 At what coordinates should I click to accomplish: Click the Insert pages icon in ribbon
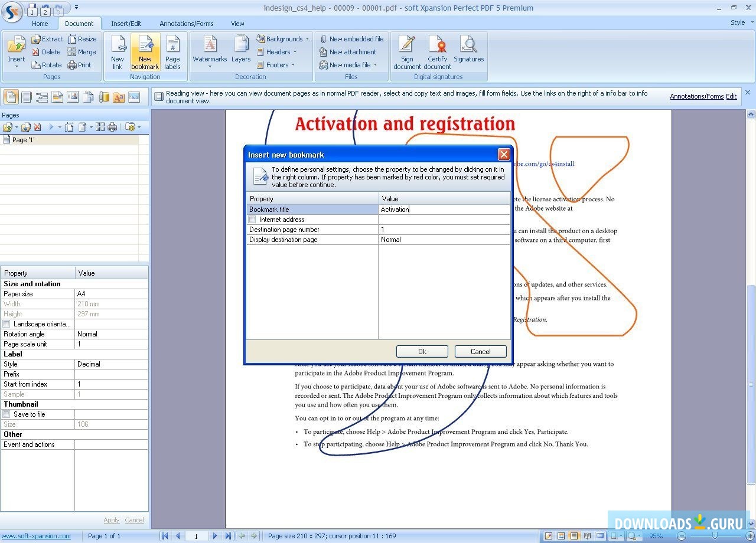pyautogui.click(x=16, y=45)
